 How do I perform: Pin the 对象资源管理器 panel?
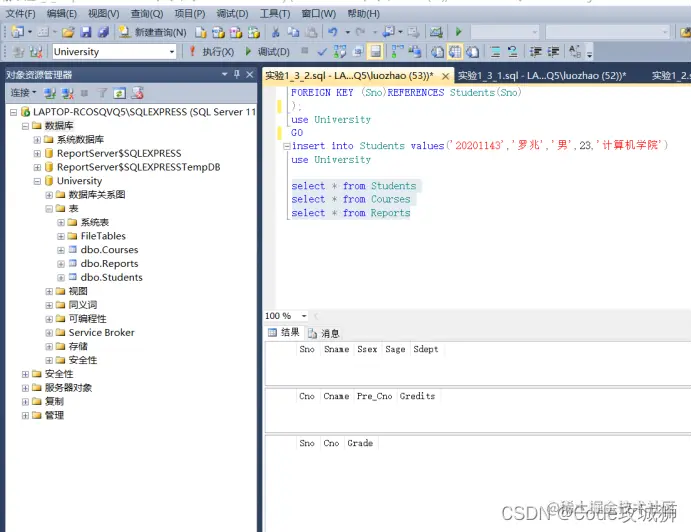[237, 74]
